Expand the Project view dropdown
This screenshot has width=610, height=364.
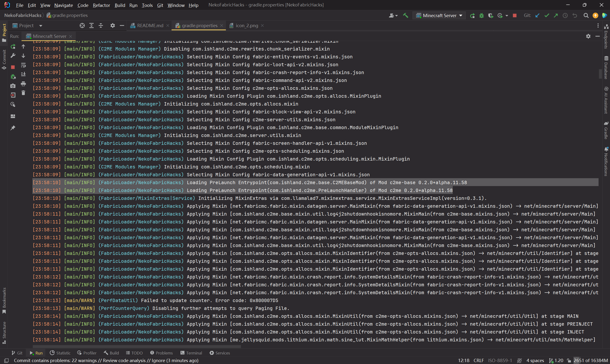pos(41,25)
